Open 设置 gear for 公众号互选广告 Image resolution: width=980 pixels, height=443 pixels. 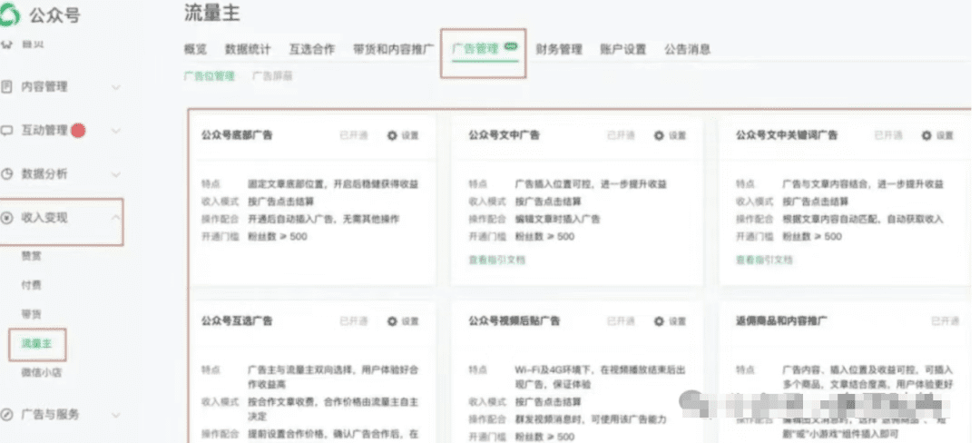pos(393,321)
